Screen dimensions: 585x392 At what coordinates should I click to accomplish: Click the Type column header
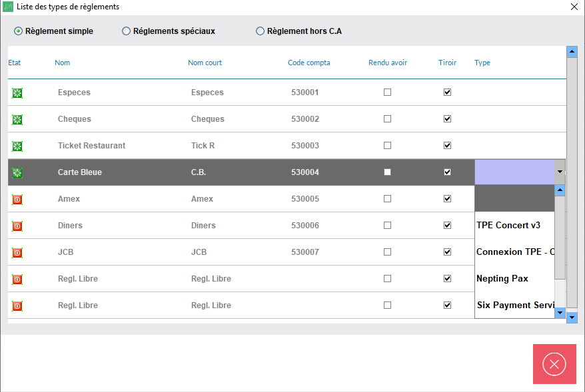[482, 63]
